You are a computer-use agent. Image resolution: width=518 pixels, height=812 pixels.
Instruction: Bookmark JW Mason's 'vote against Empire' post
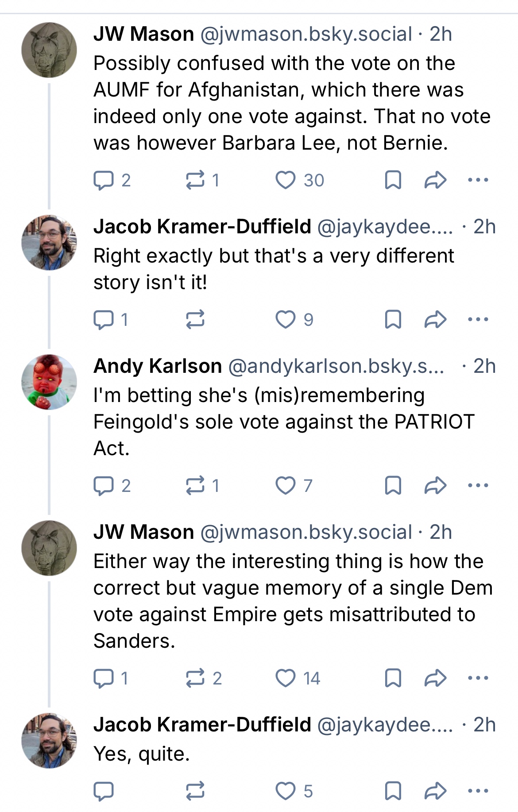393,678
